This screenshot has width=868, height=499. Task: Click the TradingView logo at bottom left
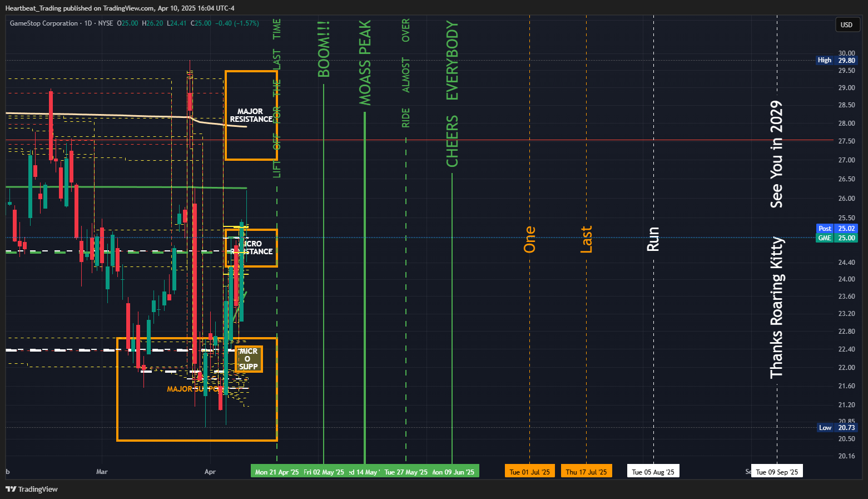32,489
